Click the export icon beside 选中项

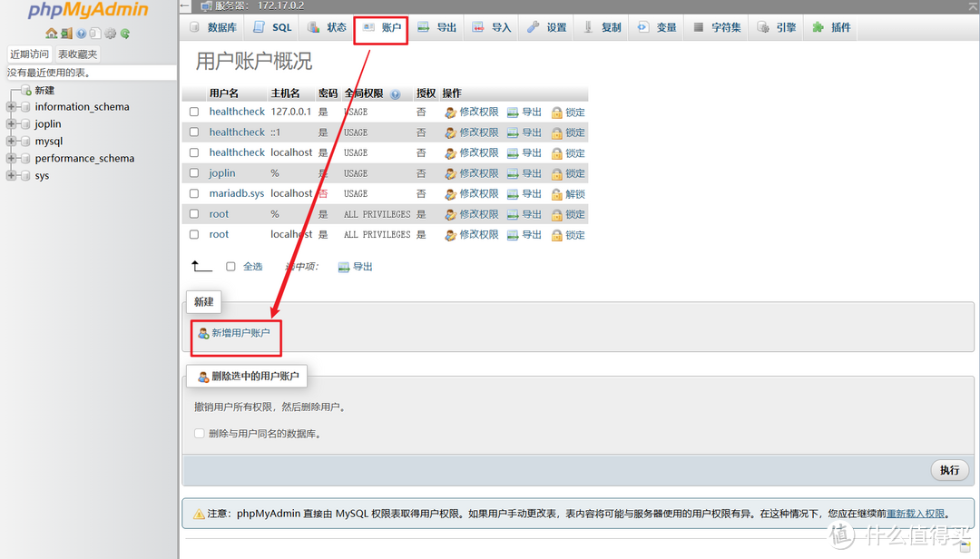(x=344, y=267)
